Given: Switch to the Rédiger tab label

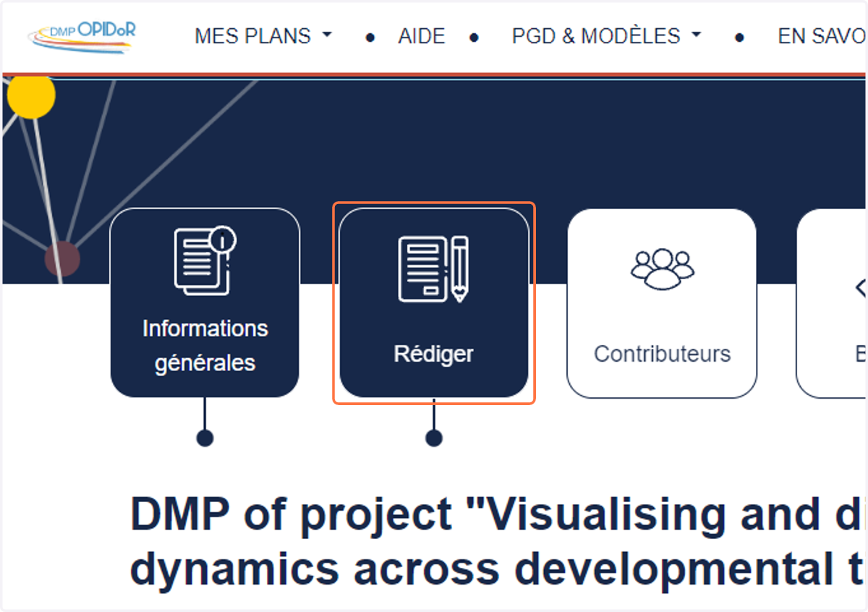Looking at the screenshot, I should click(434, 354).
